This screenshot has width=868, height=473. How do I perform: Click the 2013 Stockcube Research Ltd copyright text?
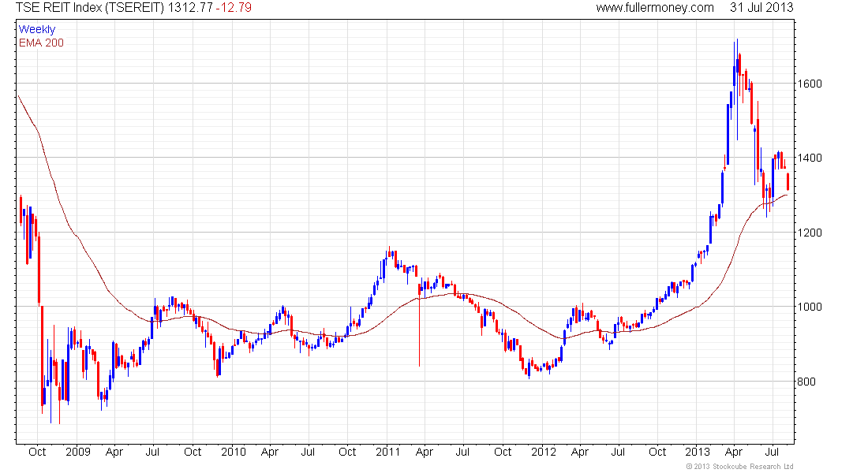coord(739,467)
